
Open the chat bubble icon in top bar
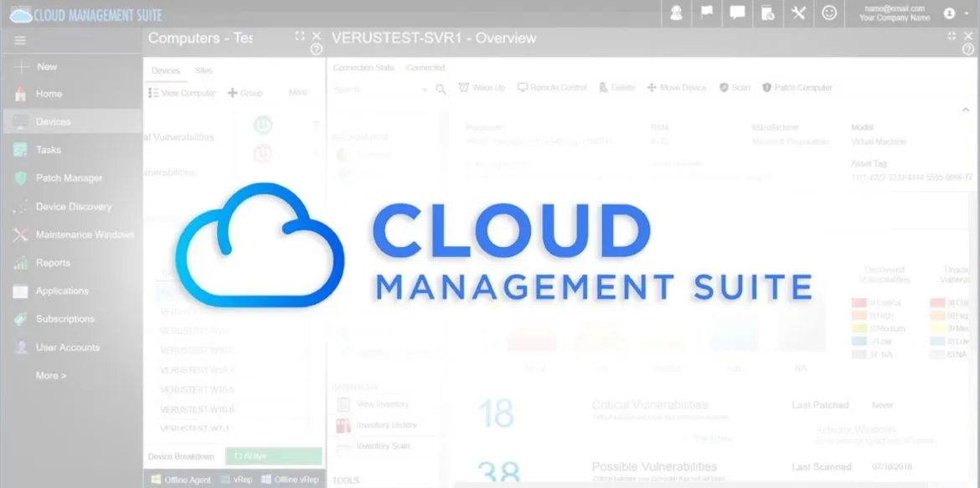pos(737,13)
